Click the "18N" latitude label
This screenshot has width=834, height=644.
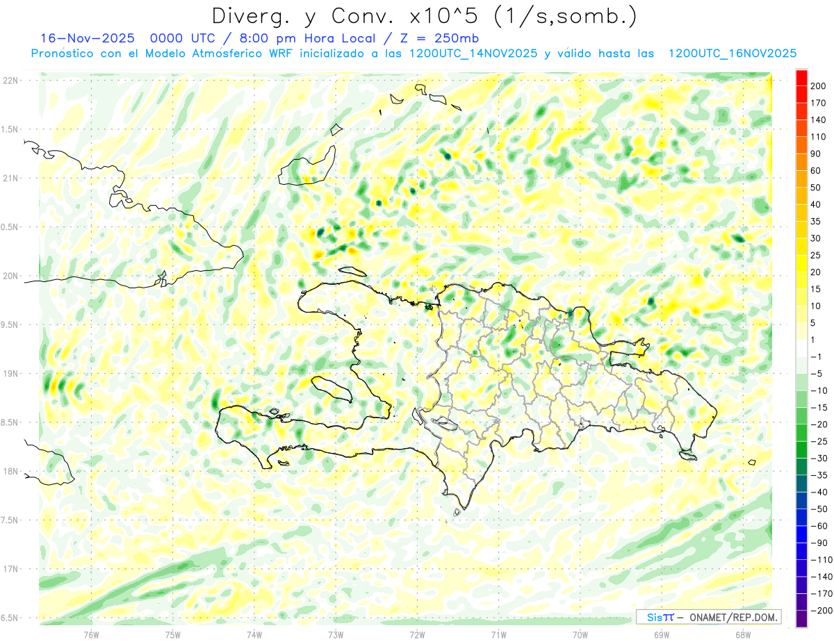[10, 471]
